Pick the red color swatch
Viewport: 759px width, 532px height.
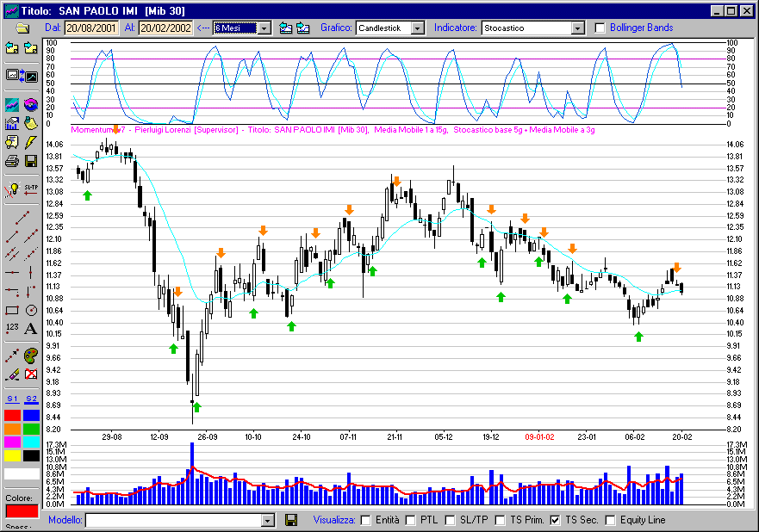pos(13,416)
